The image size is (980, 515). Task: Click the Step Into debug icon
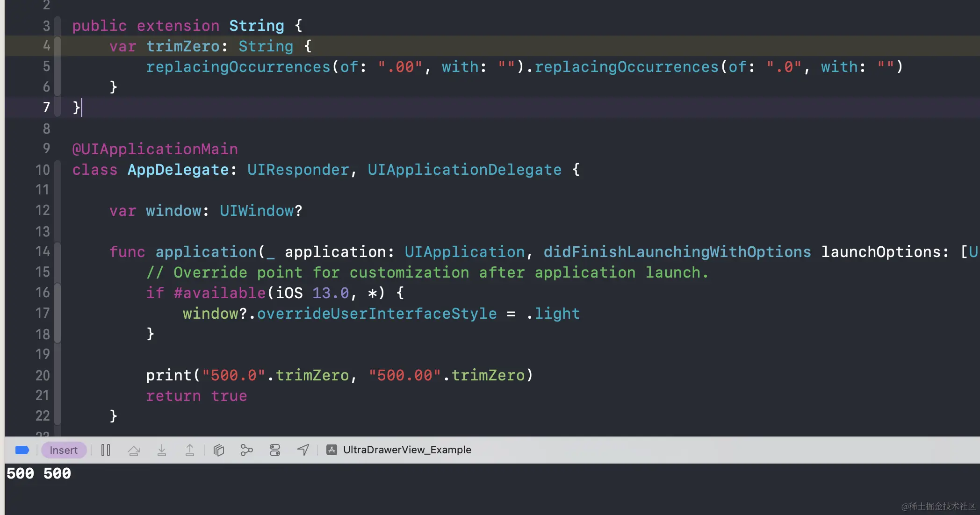pos(162,450)
